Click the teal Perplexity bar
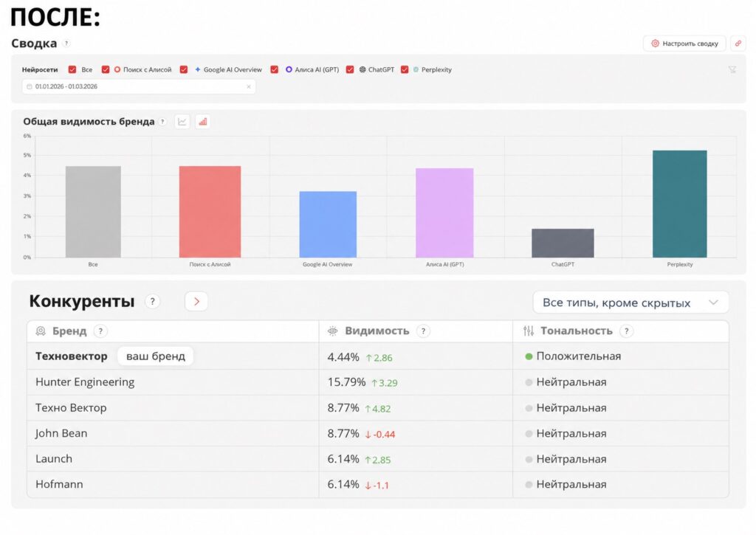This screenshot has height=535, width=756. point(680,204)
